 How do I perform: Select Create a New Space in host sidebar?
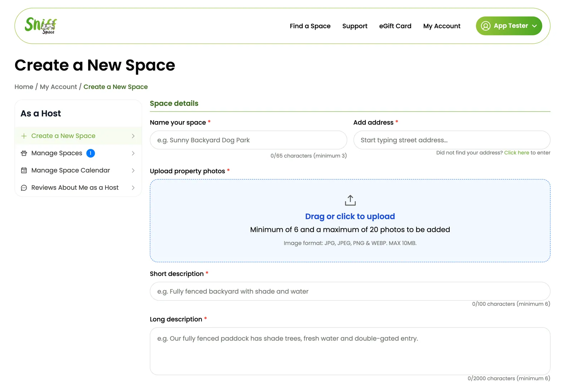[78, 136]
